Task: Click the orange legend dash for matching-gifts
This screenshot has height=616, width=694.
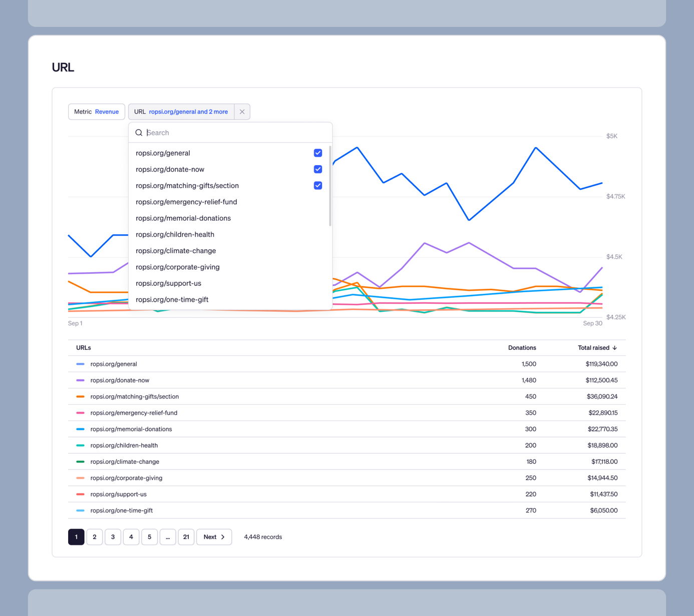Action: 80,397
